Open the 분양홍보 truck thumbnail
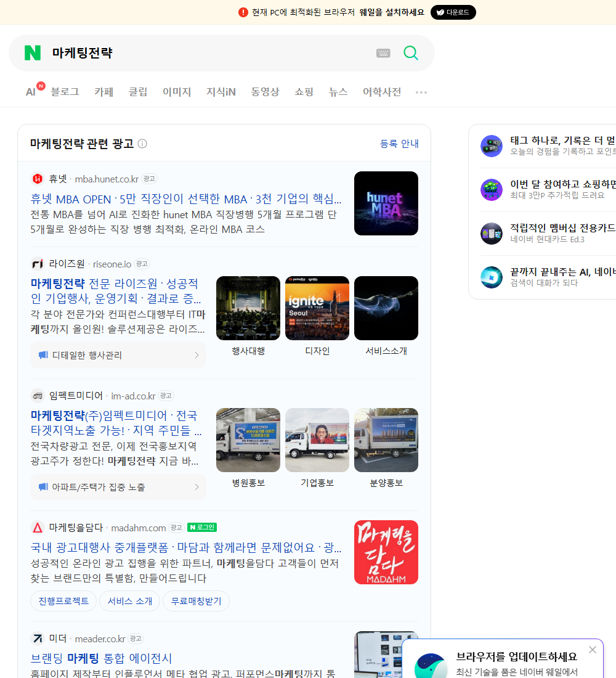 click(386, 440)
